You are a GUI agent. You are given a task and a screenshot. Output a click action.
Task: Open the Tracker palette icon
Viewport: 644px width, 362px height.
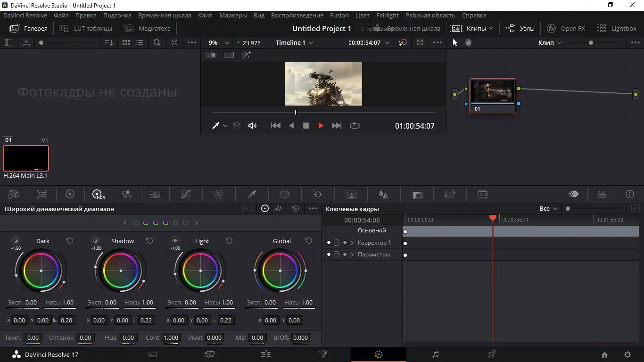tap(318, 194)
